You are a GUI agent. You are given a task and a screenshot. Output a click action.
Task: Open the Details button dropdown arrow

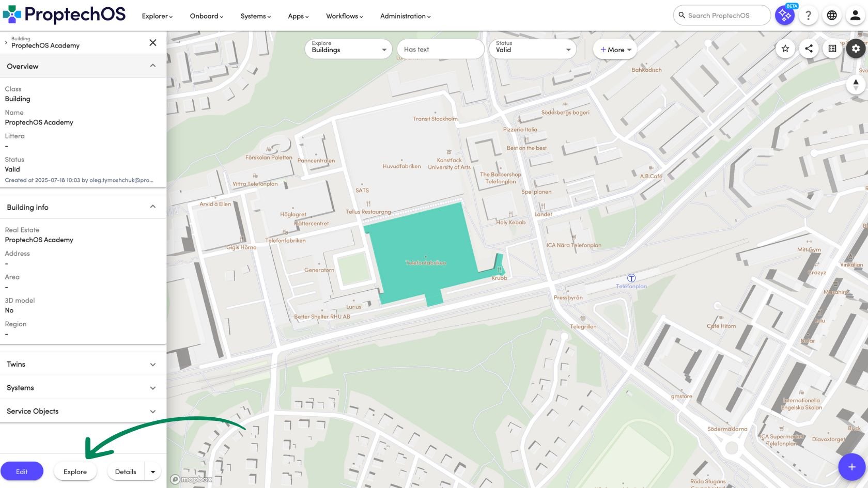(x=153, y=471)
